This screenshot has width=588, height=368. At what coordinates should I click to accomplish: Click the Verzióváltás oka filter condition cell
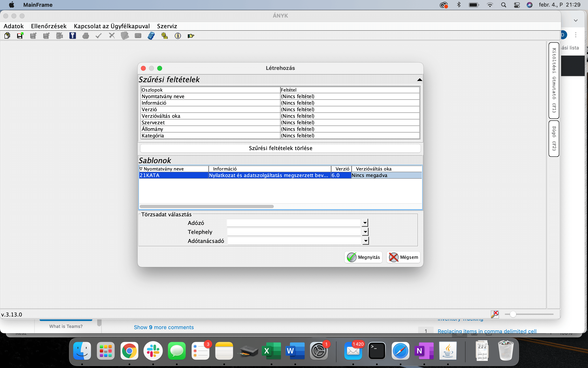pos(350,116)
